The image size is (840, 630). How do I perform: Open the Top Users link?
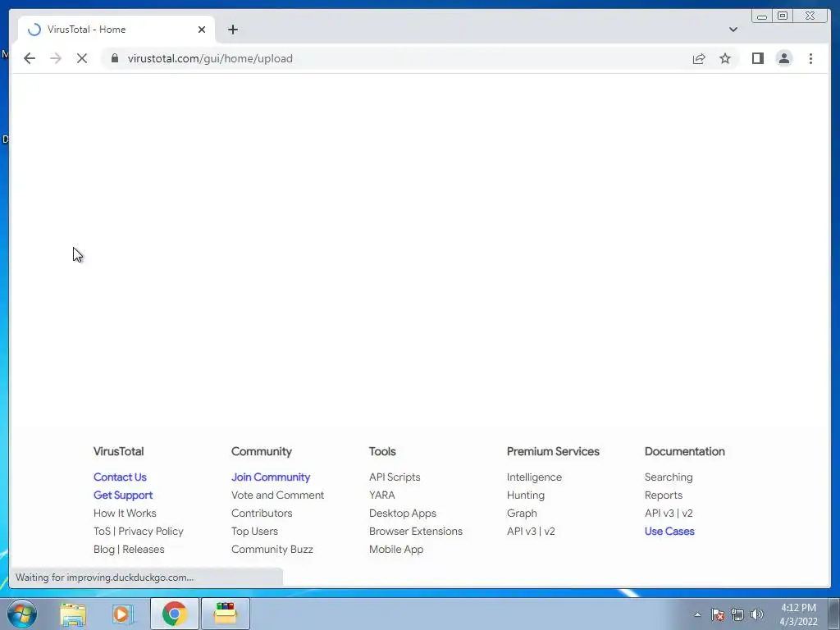coord(254,532)
